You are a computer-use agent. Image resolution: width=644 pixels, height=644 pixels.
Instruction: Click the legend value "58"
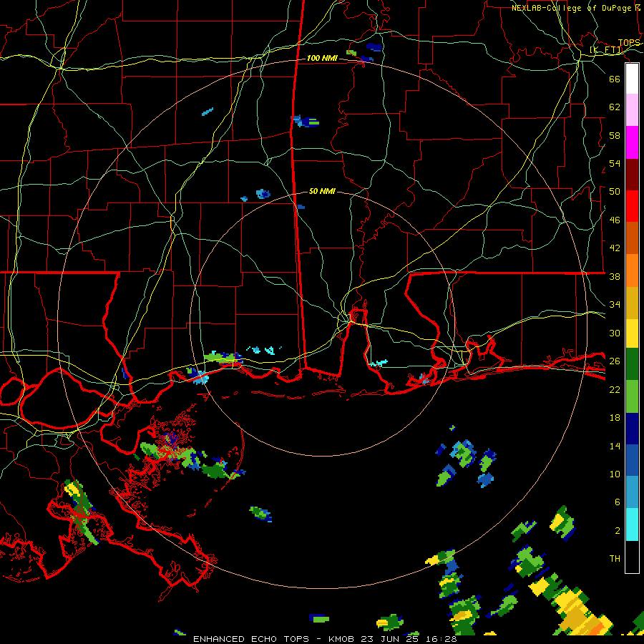615,135
